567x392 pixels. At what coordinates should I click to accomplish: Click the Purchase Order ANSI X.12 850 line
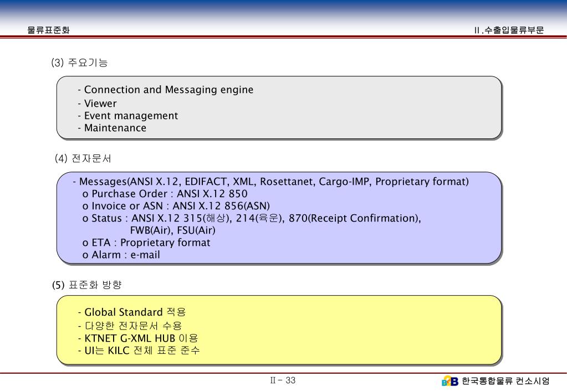pyautogui.click(x=165, y=194)
